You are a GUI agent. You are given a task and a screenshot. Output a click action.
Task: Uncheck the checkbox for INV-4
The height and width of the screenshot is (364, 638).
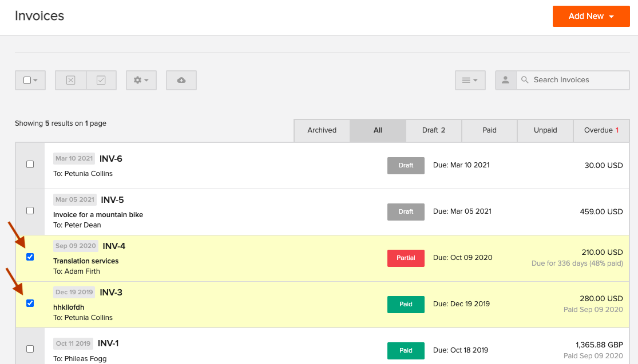tap(30, 257)
